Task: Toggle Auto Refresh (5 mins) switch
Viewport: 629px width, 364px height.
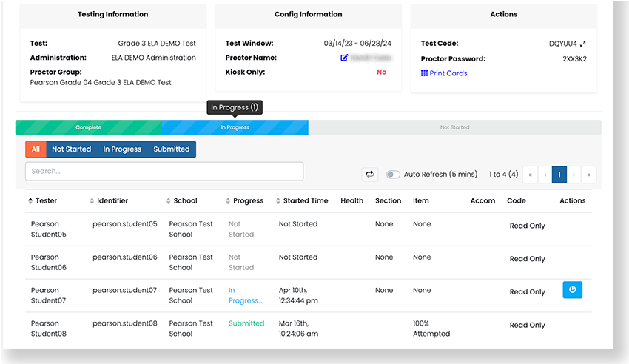Action: (x=393, y=175)
